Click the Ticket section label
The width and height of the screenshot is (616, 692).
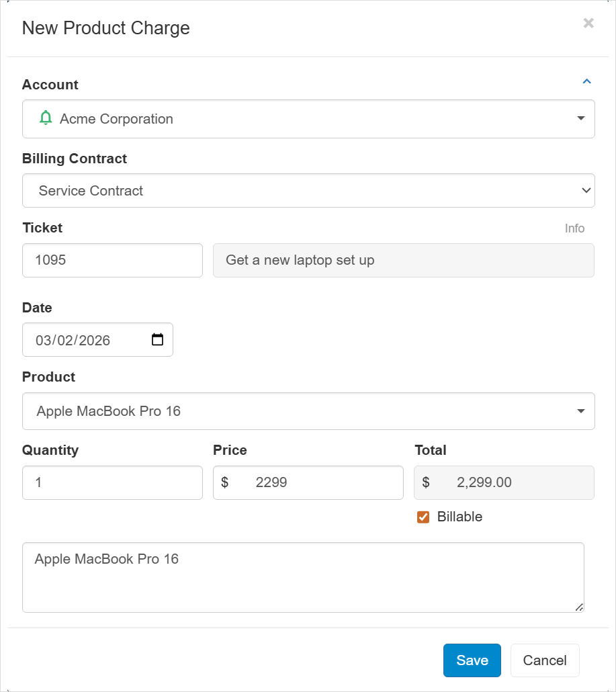click(42, 228)
